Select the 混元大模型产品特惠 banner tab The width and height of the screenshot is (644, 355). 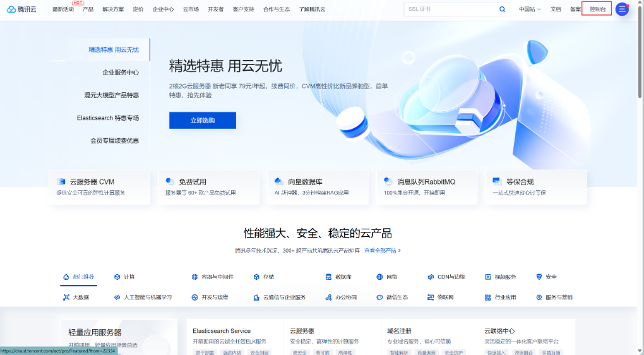(112, 95)
